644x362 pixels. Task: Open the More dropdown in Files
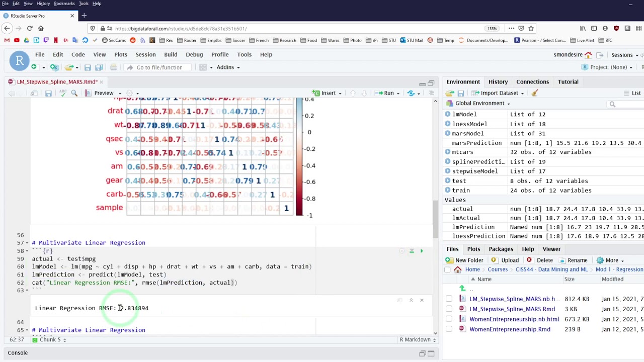coord(610,260)
